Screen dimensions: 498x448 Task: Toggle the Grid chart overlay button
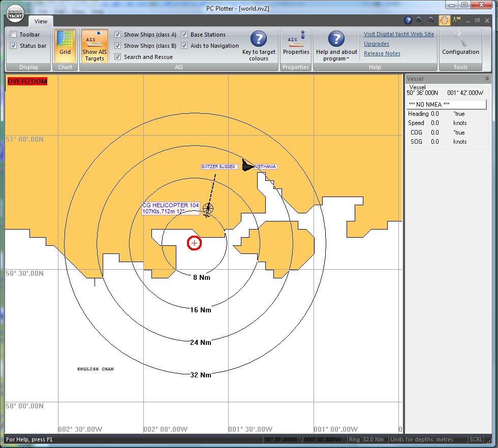pos(65,45)
